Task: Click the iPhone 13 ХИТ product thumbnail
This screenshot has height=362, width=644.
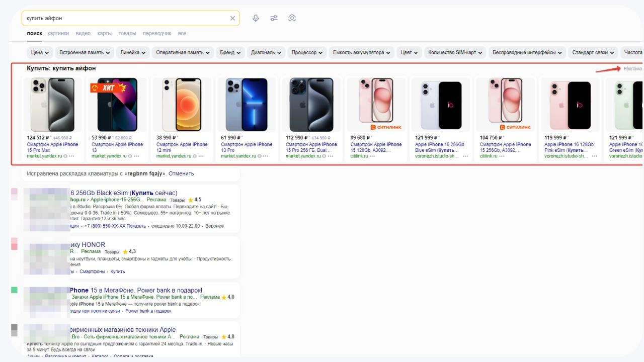Action: [117, 105]
